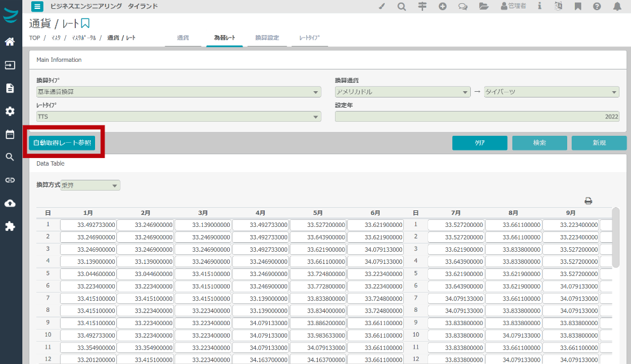Click the vertical scrollbar of data table
Screen dimensions: 631x364
click(x=615, y=237)
